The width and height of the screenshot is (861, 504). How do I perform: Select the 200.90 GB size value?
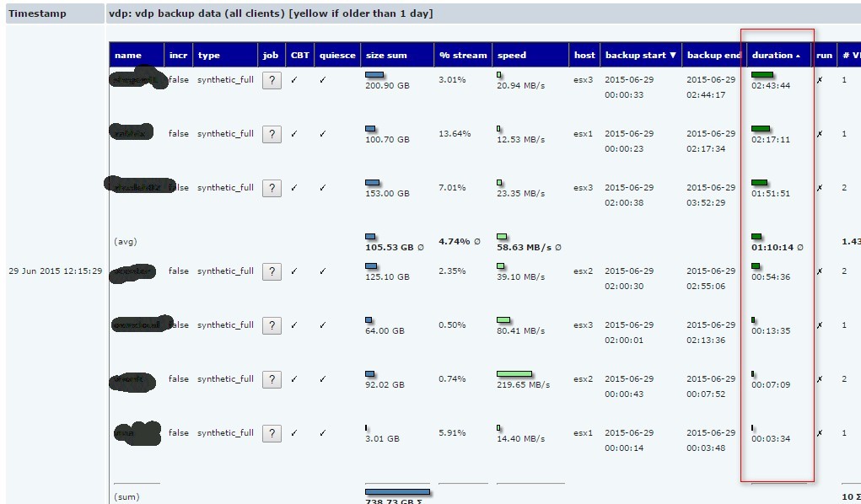pyautogui.click(x=387, y=86)
